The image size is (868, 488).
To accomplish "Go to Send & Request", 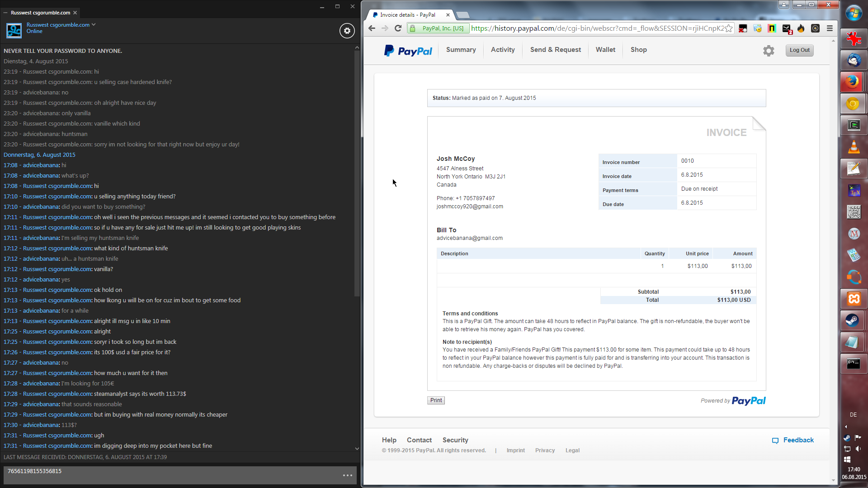I will [x=555, y=50].
